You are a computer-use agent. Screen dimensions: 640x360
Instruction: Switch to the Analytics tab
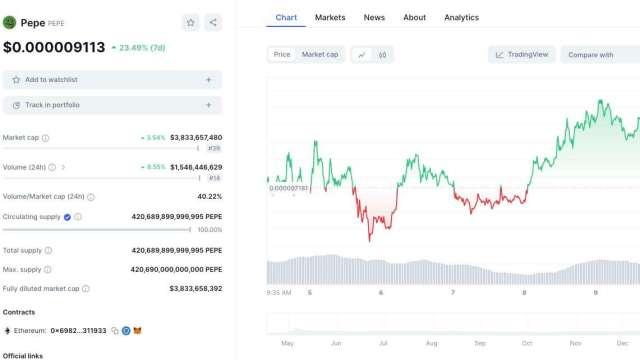click(461, 18)
